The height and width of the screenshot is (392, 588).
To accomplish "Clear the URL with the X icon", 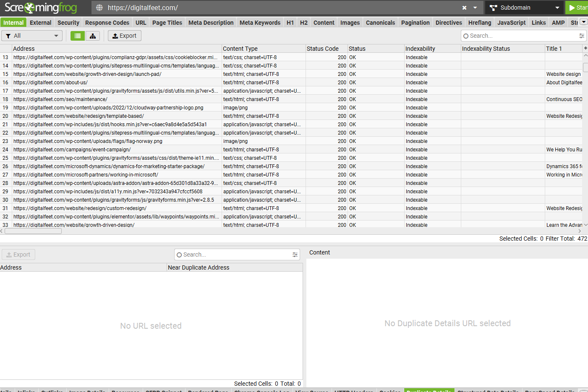I will pos(464,7).
